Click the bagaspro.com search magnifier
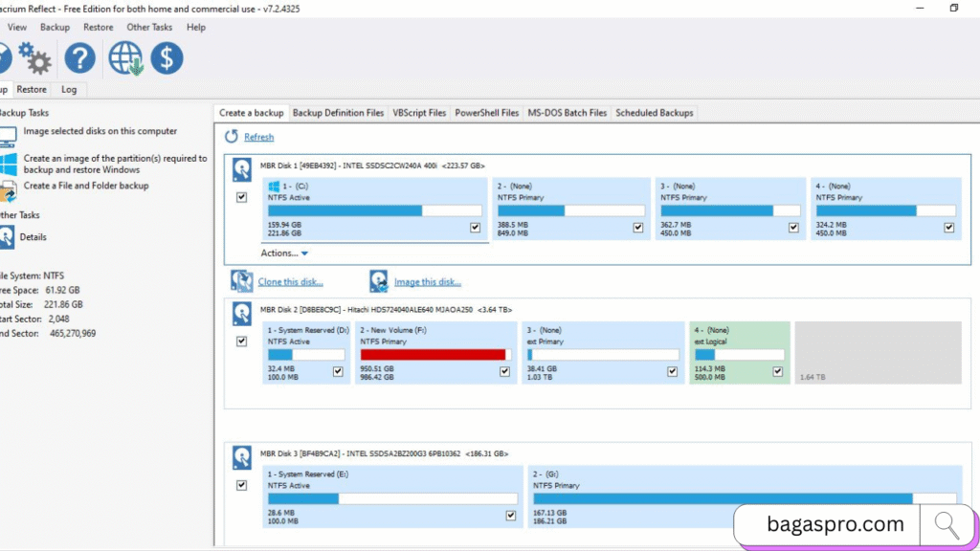The image size is (980, 551). point(947,524)
